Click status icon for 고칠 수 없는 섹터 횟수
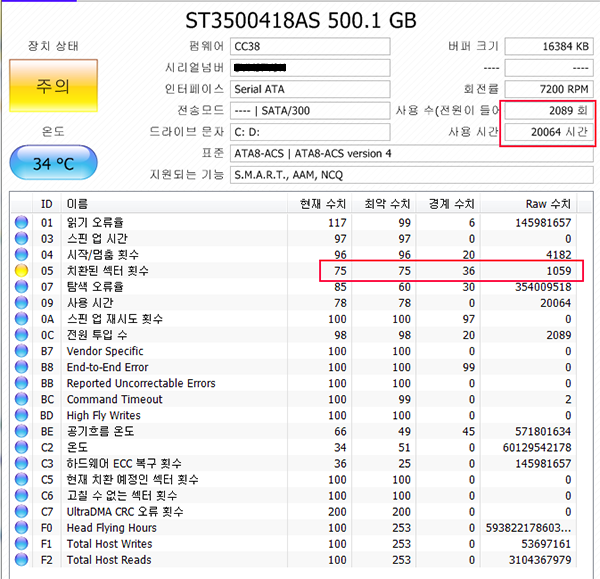Screen dimensions: 600x579 21,496
